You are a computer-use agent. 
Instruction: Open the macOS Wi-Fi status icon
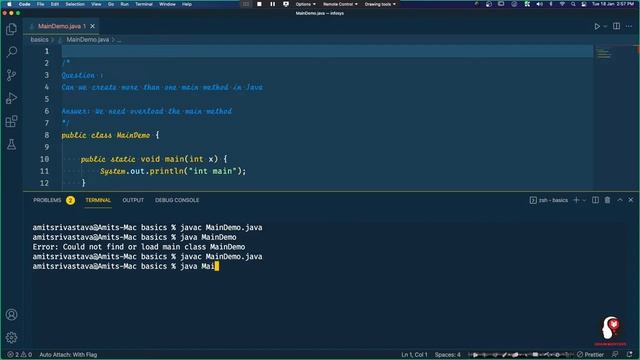tap(562, 4)
